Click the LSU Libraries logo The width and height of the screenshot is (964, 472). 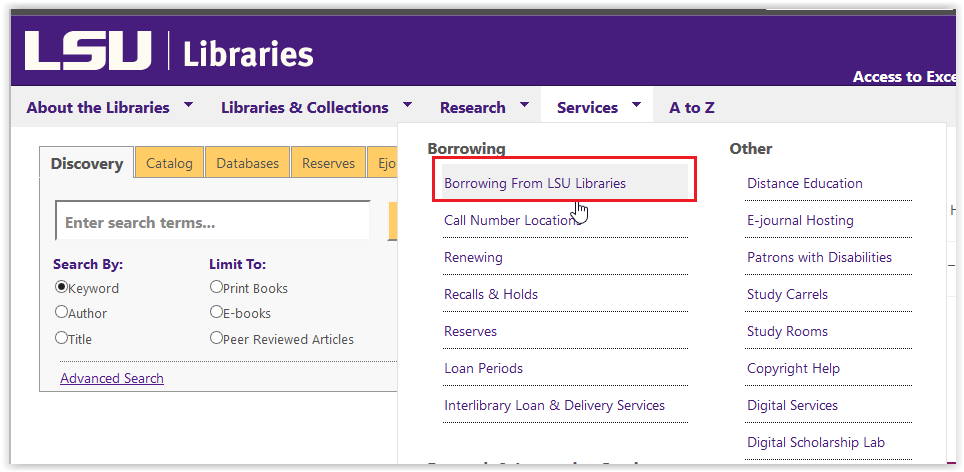(169, 51)
